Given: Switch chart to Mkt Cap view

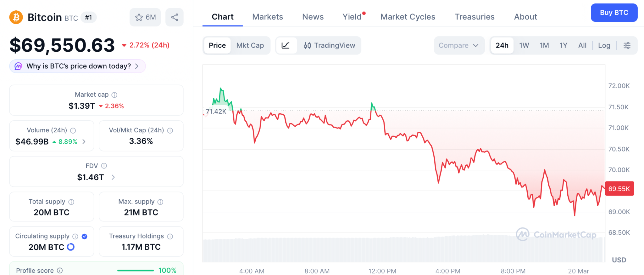Looking at the screenshot, I should (250, 45).
